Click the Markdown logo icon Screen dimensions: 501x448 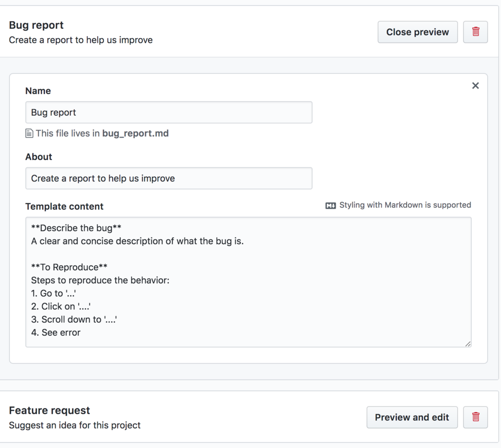tap(331, 206)
